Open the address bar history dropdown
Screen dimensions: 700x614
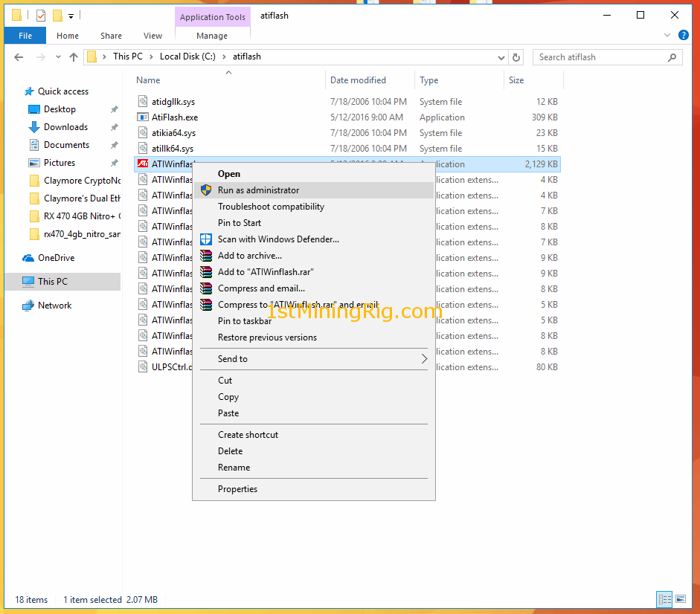coord(500,57)
